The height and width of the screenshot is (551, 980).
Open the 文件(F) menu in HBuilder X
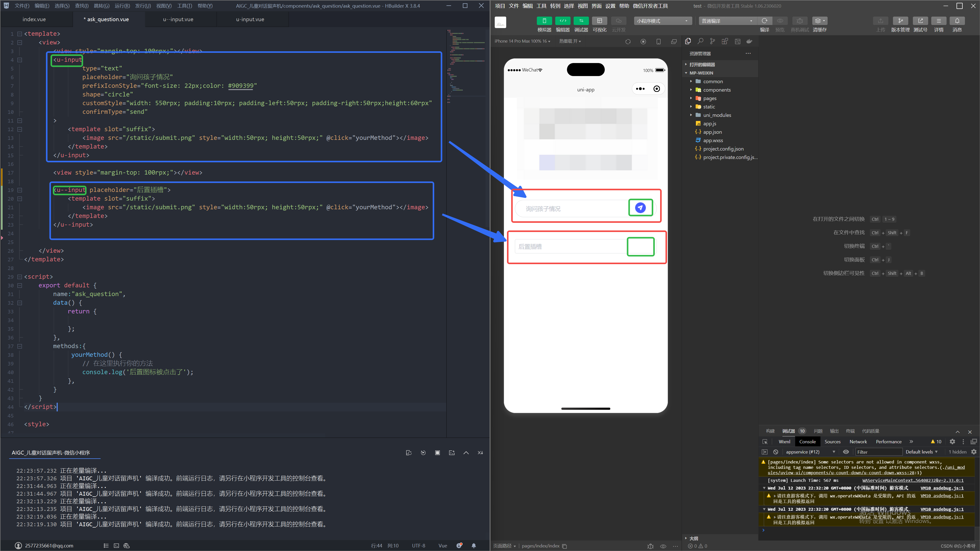tap(22, 6)
